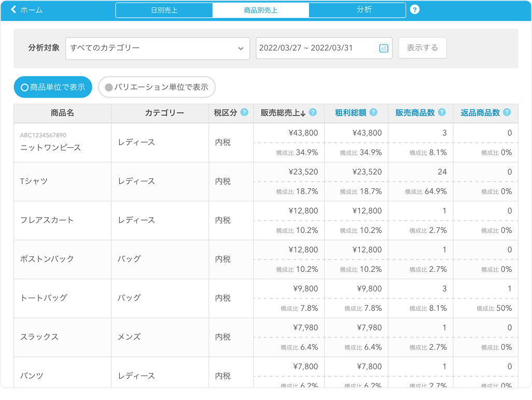This screenshot has width=532, height=400.
Task: Click the help icon next to 販売総売上
Action: click(x=313, y=113)
